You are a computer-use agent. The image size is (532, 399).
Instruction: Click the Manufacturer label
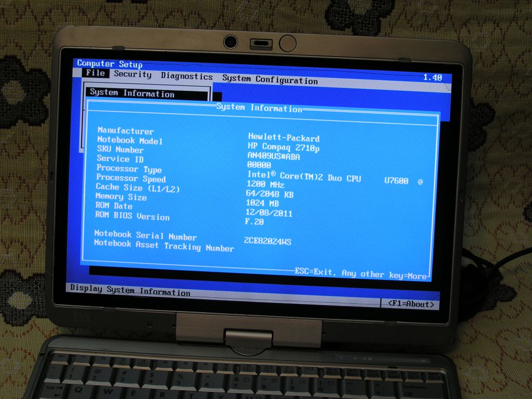click(126, 130)
